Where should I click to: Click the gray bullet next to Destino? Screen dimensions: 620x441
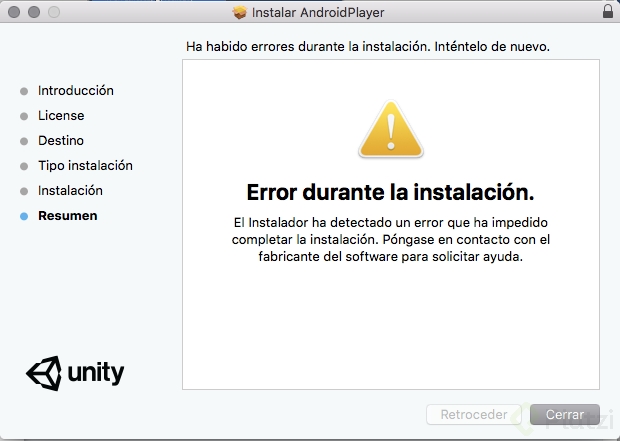pos(24,141)
